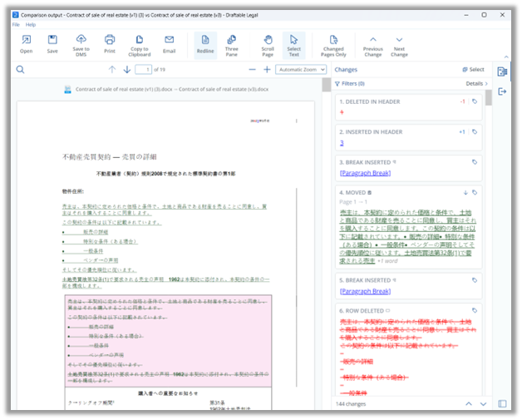
Task: Select the document title heading text
Action: point(109,157)
